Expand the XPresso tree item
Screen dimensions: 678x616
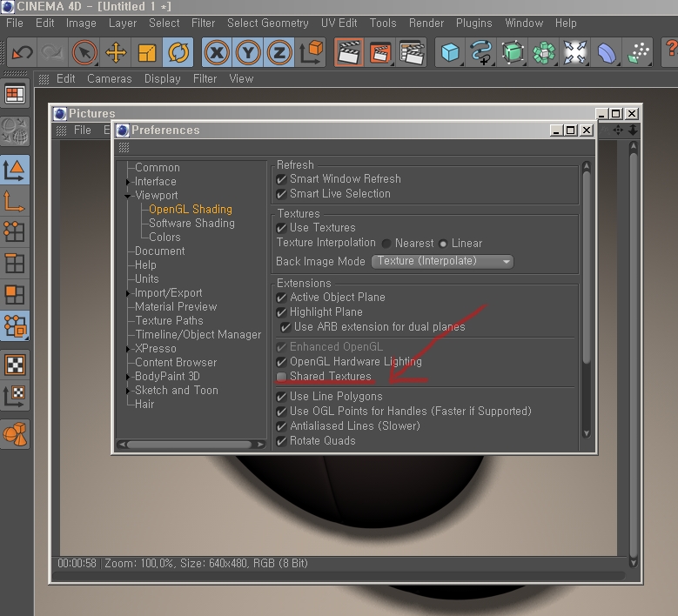[x=128, y=349]
